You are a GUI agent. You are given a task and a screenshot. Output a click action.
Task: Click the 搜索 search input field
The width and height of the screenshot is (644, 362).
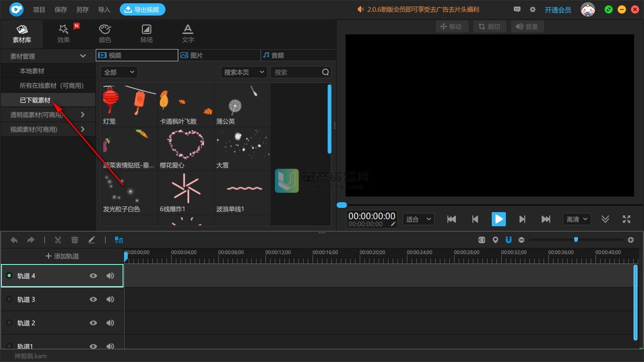296,72
